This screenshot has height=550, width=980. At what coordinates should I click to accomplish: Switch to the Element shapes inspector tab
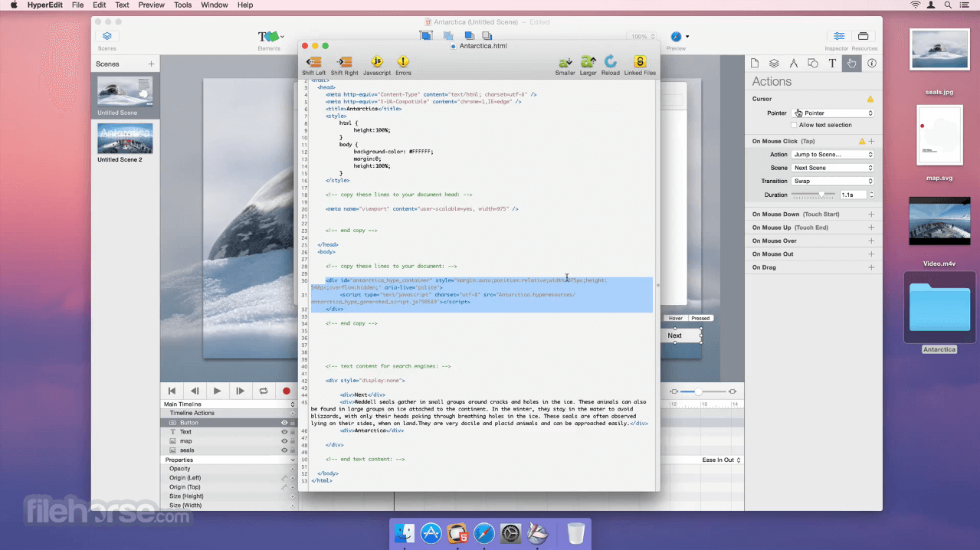[813, 64]
